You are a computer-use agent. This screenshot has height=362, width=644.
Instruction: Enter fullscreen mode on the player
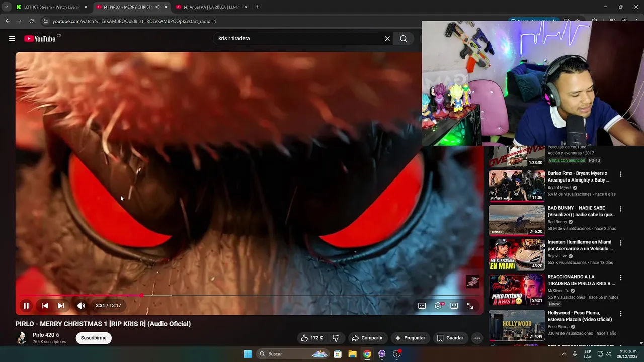[x=470, y=306]
